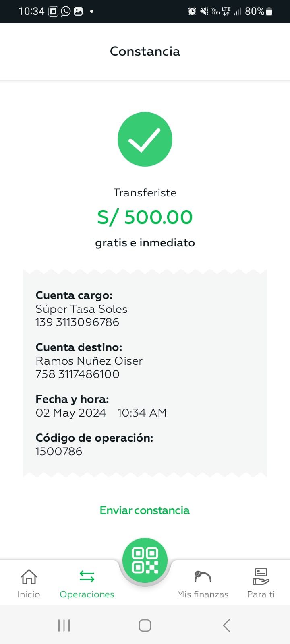The width and height of the screenshot is (290, 644).
Task: Tap the green QR code scan button
Action: click(145, 560)
